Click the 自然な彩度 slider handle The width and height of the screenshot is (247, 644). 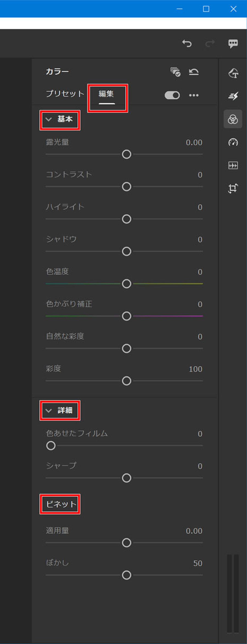pos(127,349)
